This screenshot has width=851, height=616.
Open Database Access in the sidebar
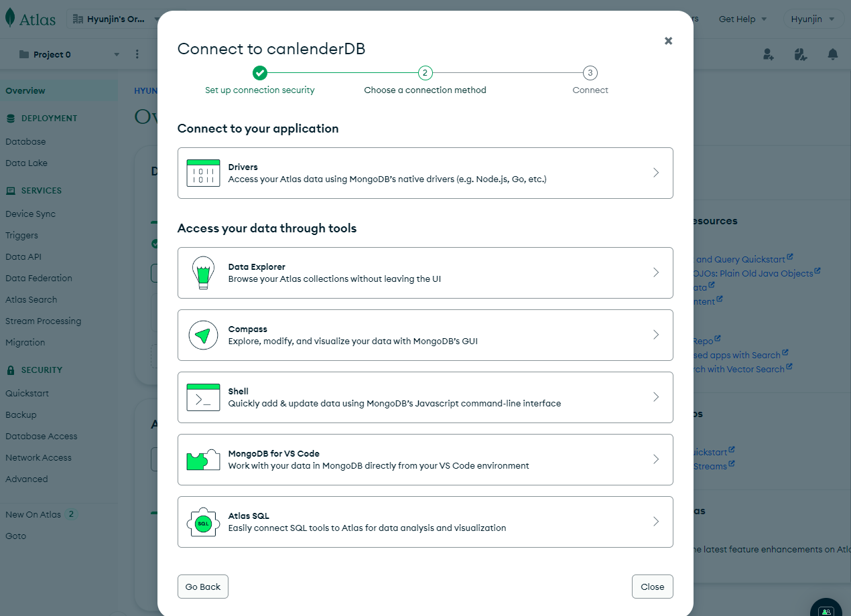coord(42,436)
